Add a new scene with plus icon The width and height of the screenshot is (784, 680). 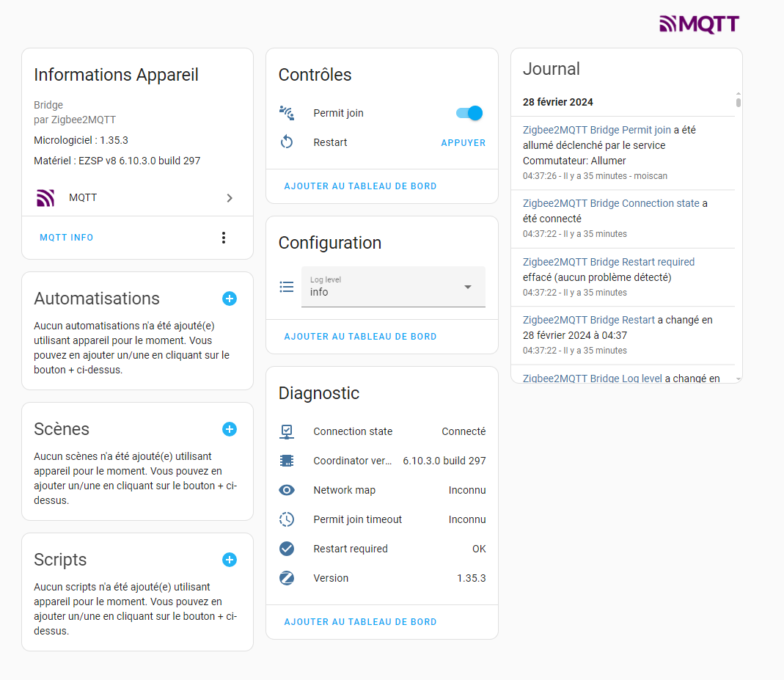(x=230, y=429)
